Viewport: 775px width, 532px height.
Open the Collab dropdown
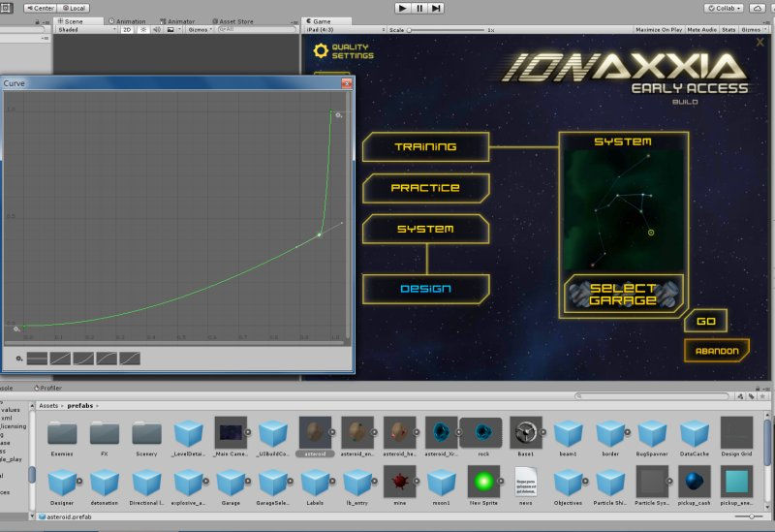[724, 8]
